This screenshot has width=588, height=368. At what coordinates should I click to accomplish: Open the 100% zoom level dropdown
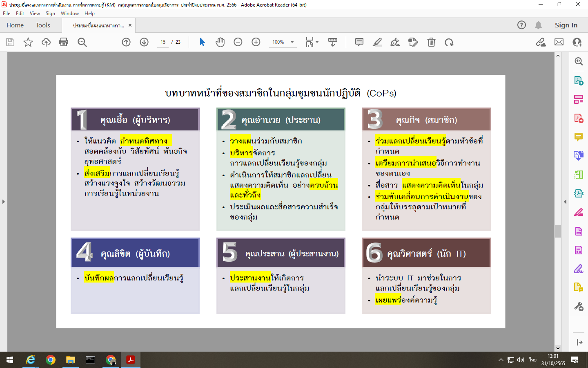pyautogui.click(x=292, y=42)
